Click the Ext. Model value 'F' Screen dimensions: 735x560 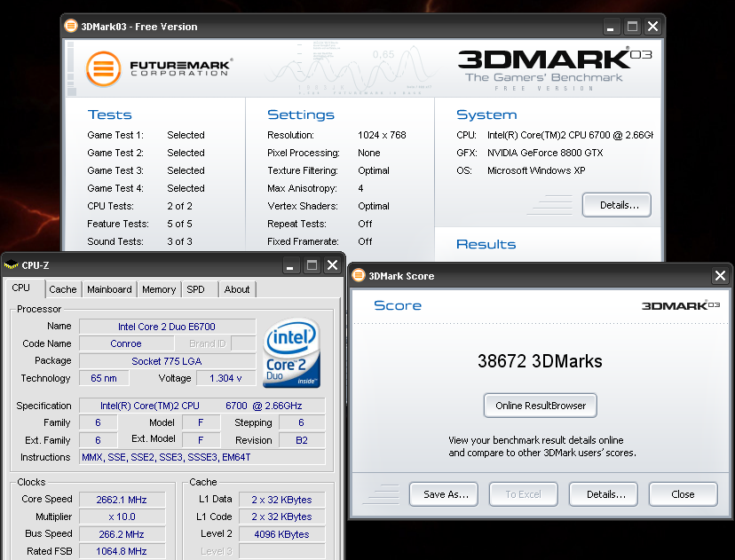pos(202,440)
